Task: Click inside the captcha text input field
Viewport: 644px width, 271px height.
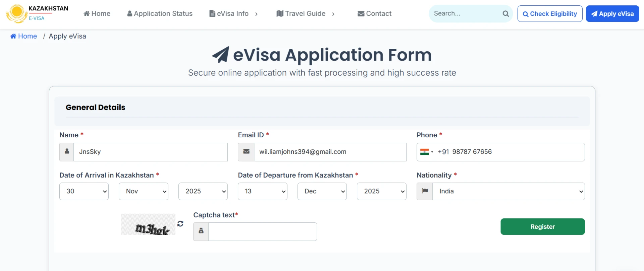Action: 262,231
